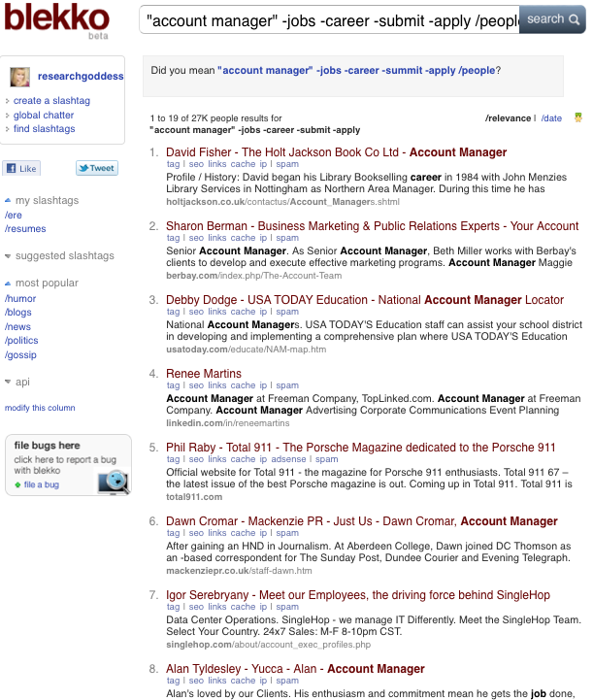593x700 pixels.
Task: Open the Igor Serebryany SingleHop result
Action: pyautogui.click(x=358, y=594)
